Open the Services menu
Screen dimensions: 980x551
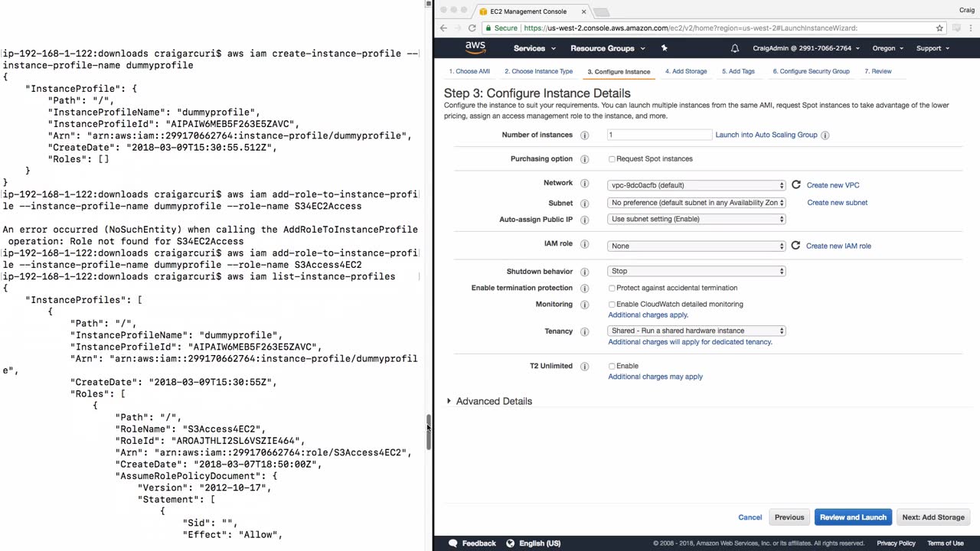click(534, 48)
